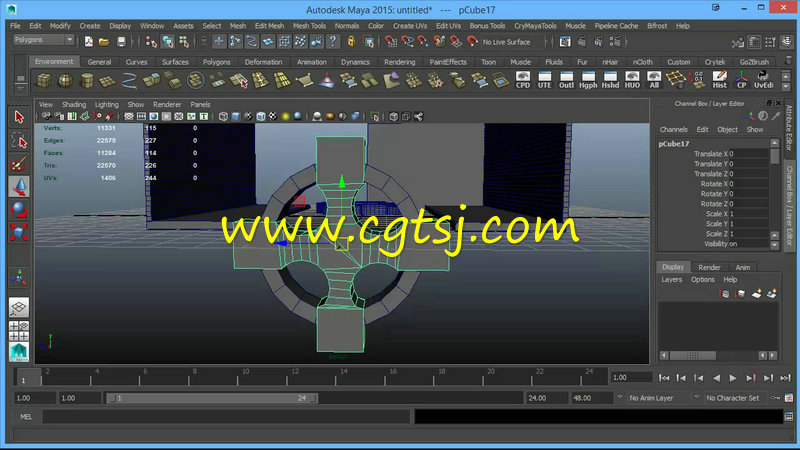Click the CPD shelf button

522,80
